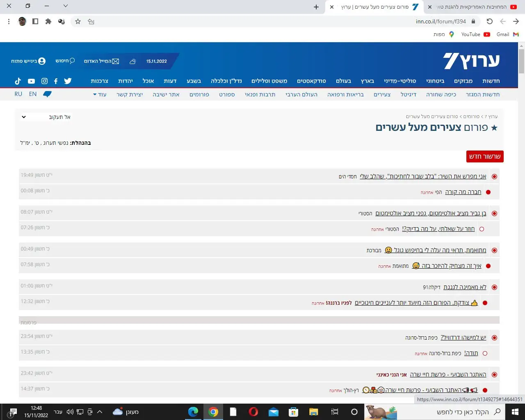Select חדשות in the main navigation
The width and height of the screenshot is (525, 420).
(491, 81)
